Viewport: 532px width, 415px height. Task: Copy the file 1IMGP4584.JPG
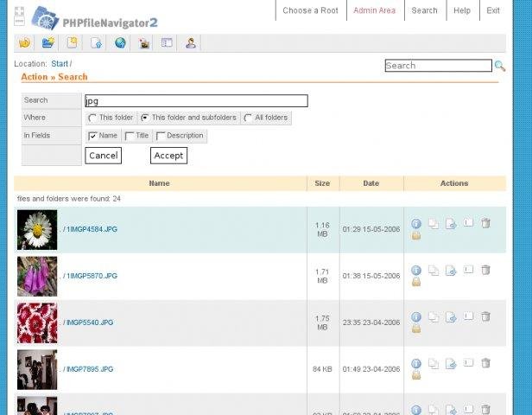click(x=434, y=223)
